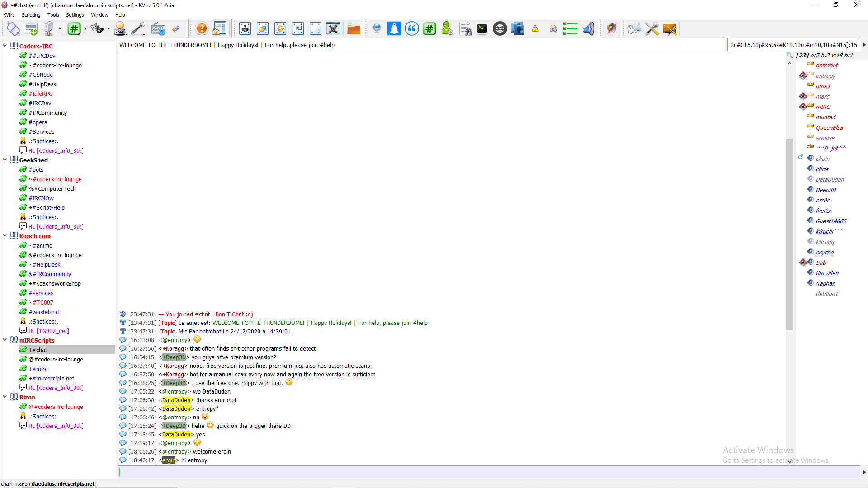Collapse the Koach.com server tree
The width and height of the screenshot is (868, 488).
5,235
